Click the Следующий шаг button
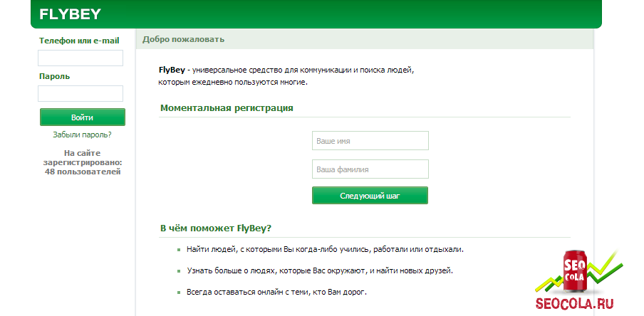 click(x=370, y=196)
